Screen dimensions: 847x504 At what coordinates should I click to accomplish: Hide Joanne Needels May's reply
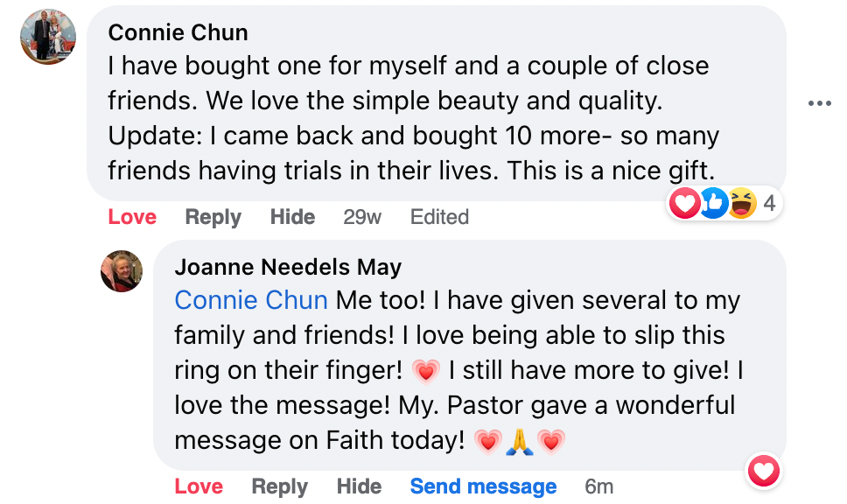click(x=359, y=486)
